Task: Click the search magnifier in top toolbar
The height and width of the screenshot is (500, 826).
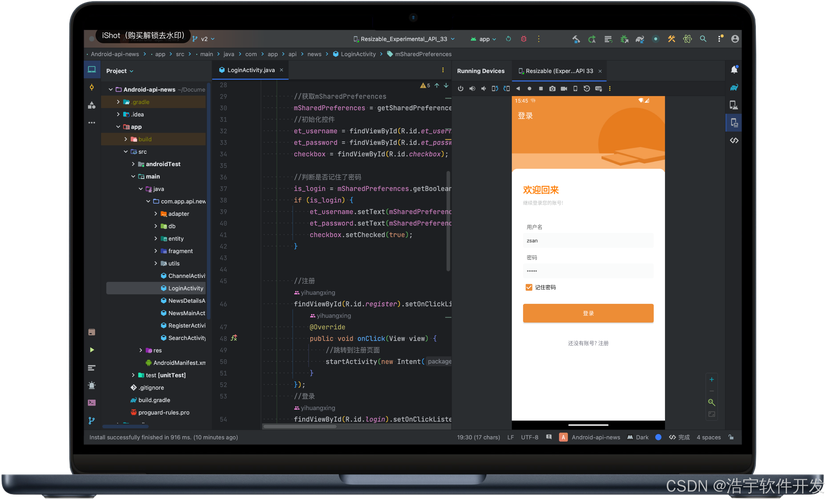Action: click(703, 39)
